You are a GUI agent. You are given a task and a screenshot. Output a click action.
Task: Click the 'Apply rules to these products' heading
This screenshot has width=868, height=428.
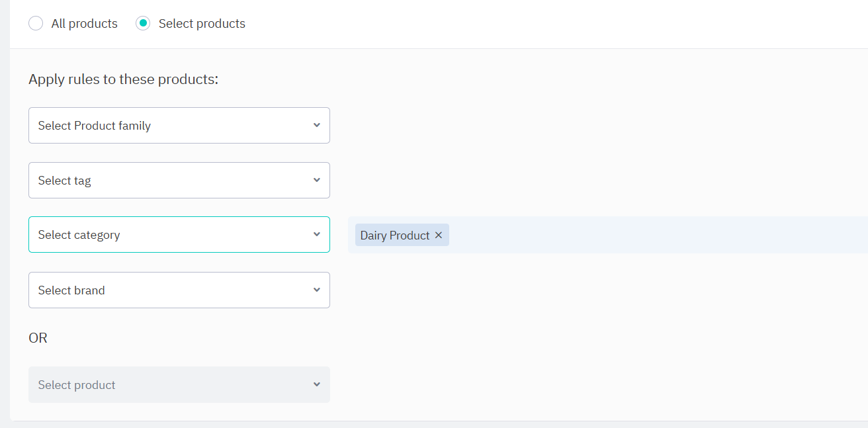click(x=123, y=79)
